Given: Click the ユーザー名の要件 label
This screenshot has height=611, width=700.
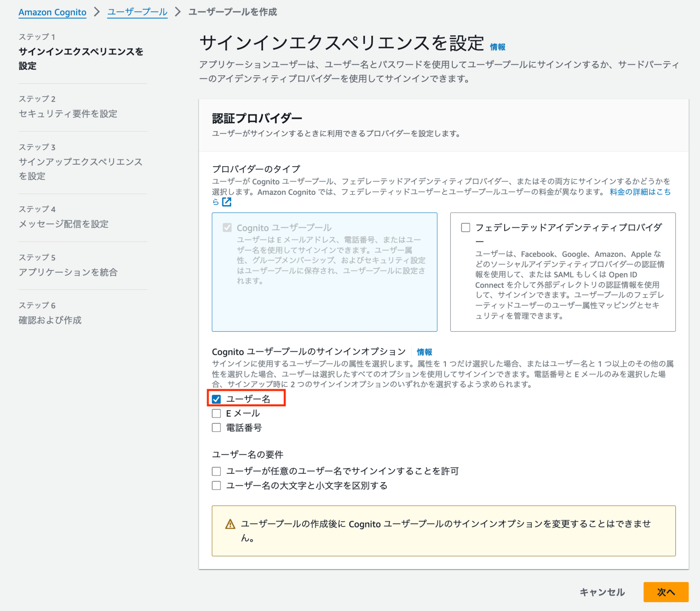Looking at the screenshot, I should [248, 454].
